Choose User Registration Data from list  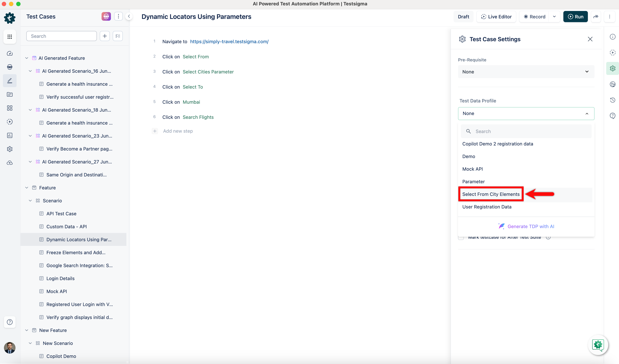click(x=487, y=207)
